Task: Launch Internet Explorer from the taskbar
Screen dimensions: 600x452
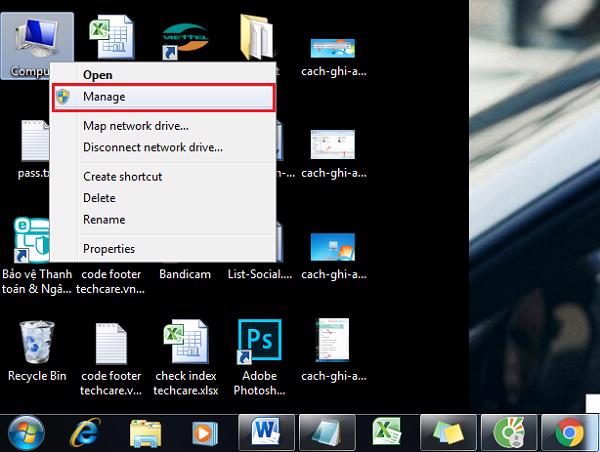Action: coord(85,431)
